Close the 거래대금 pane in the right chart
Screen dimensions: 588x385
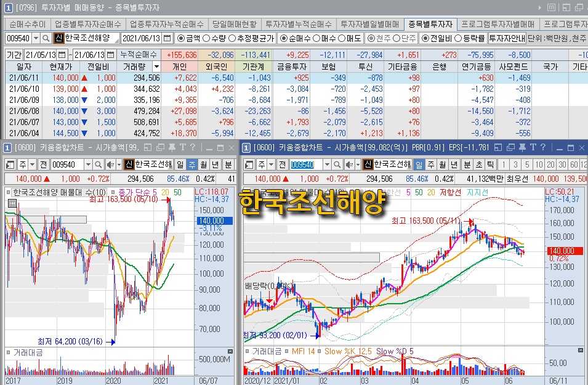coord(581,351)
